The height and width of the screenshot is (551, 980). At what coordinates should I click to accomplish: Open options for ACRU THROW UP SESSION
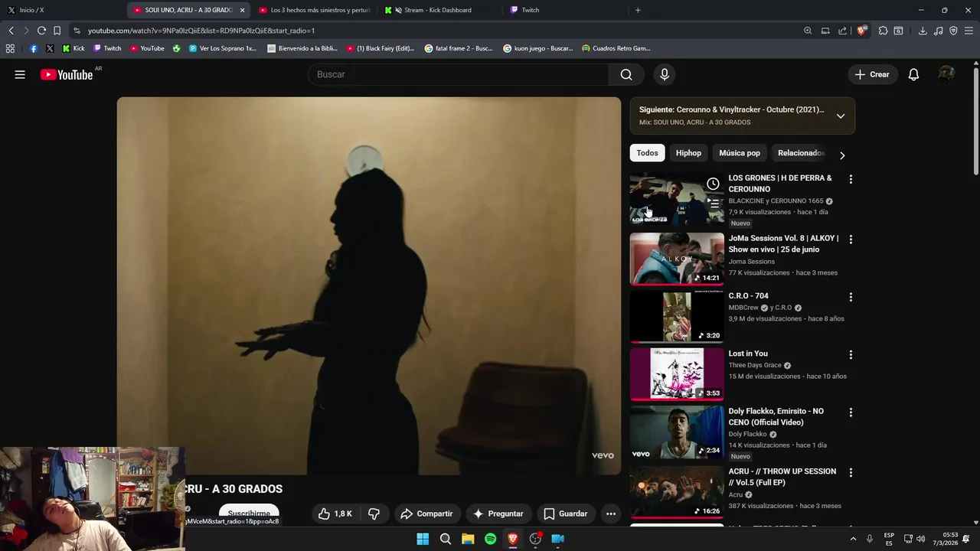851,473
